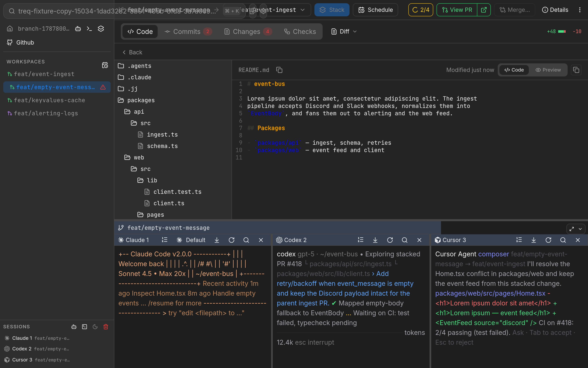Click download icon in Codex 2 pane
The height and width of the screenshot is (368, 588).
click(375, 240)
